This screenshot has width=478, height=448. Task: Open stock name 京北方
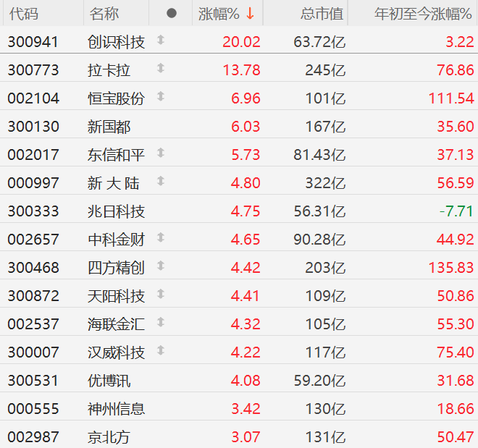[x=109, y=437]
